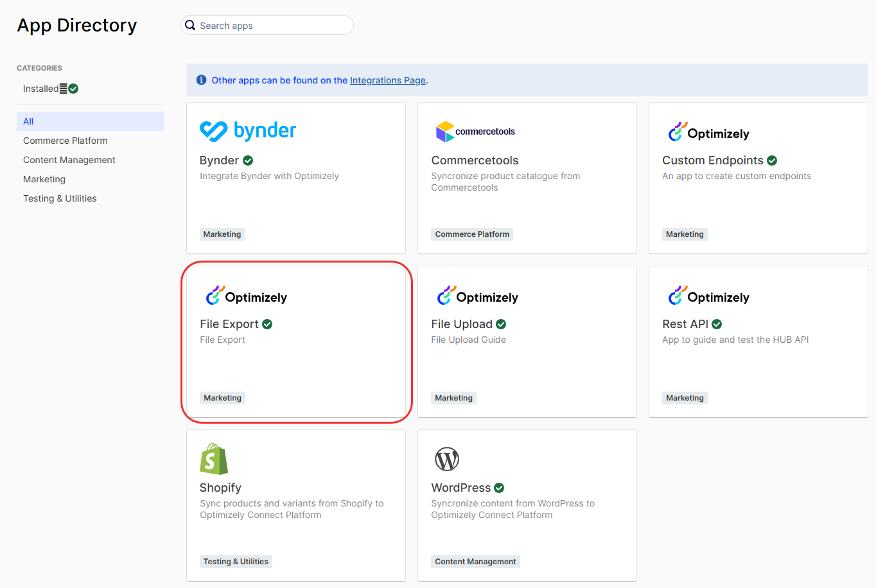Click File Export installed checkmark badge
This screenshot has height=588, width=876.
pyautogui.click(x=267, y=324)
